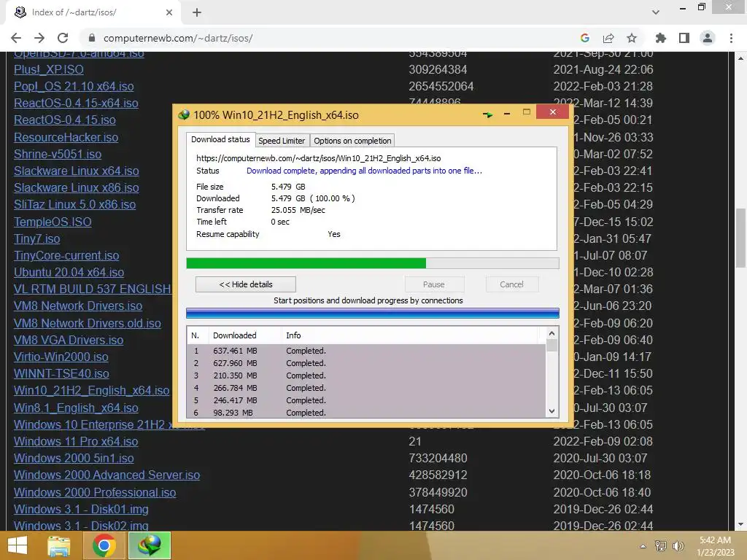Switch to Options on completion tab
The image size is (747, 560).
[352, 141]
